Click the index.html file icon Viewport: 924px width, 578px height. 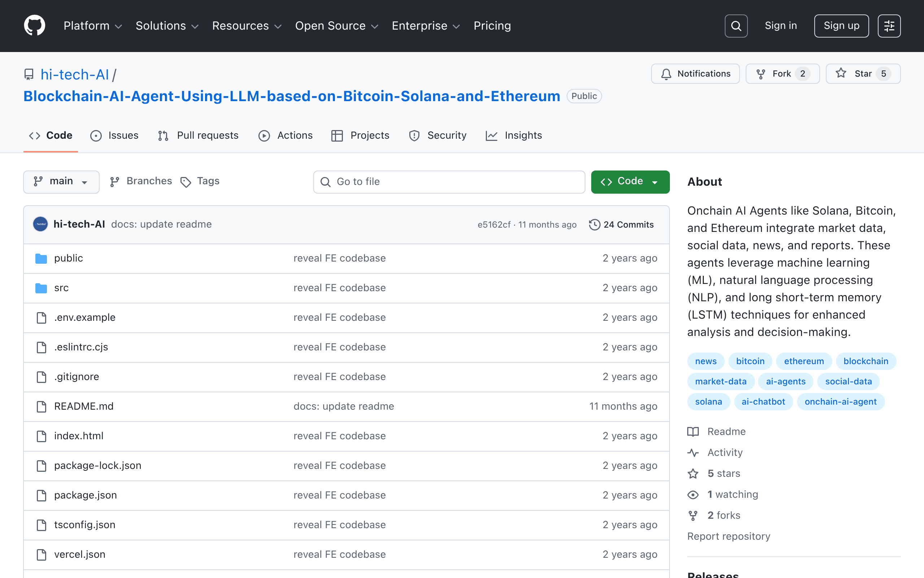(41, 436)
